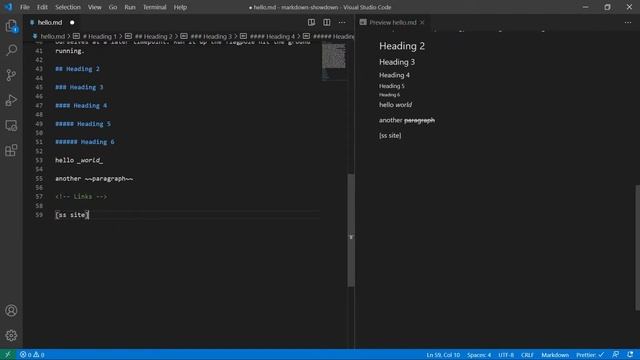The height and width of the screenshot is (360, 640).
Task: Open the Run and Debug view
Action: pos(11,100)
